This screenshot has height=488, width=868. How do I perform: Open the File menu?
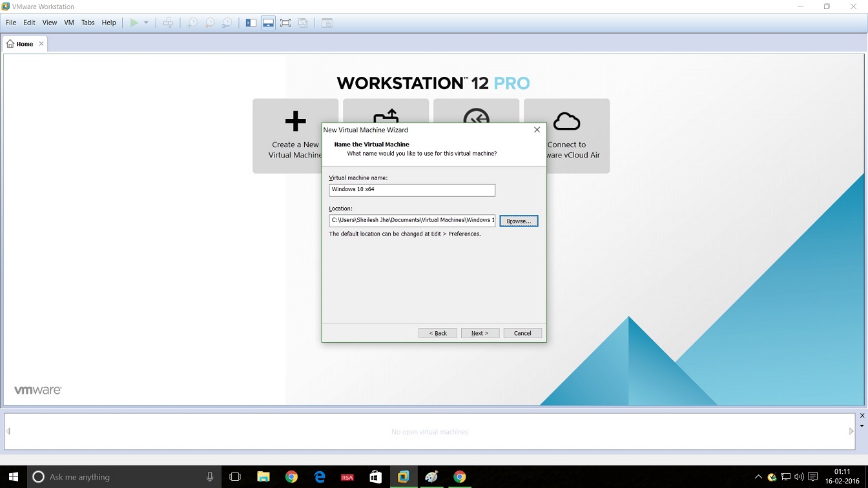(x=11, y=23)
